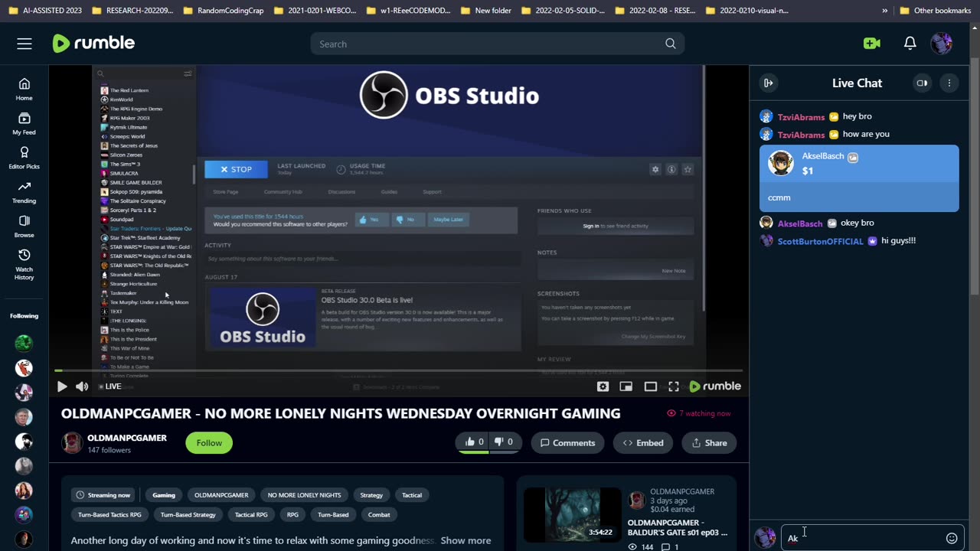Screen dimensions: 980x551
Task: Select the Gaming tag
Action: tap(164, 495)
